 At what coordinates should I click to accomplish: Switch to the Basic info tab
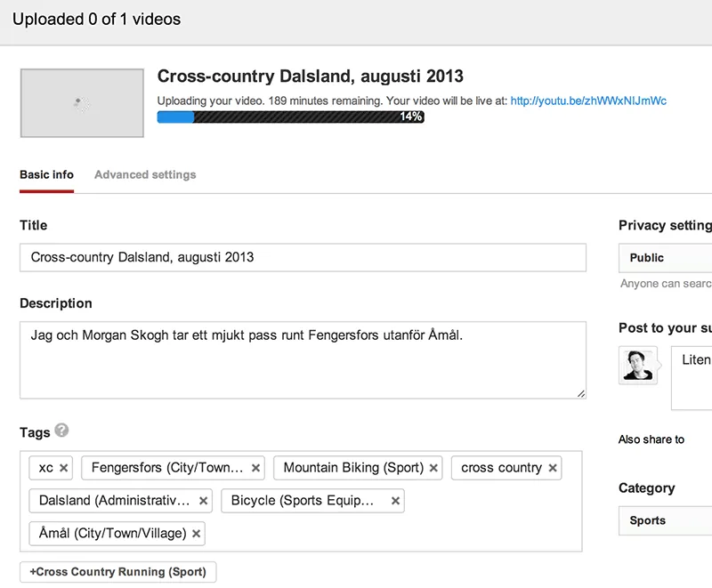[47, 175]
